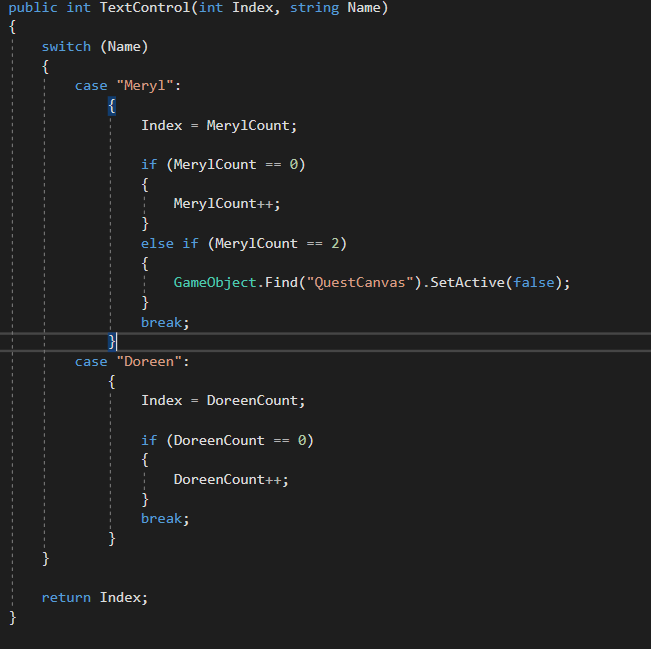Click the break statement in Doreen case
651x649 pixels.
tap(162, 518)
